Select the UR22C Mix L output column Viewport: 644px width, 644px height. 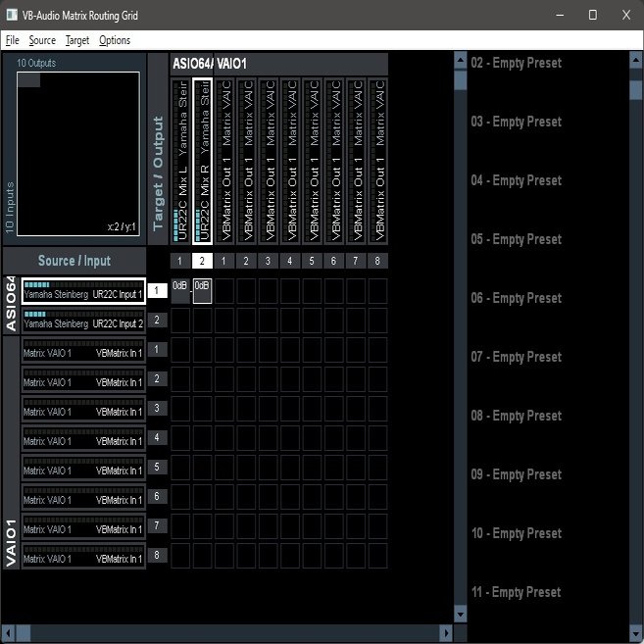pyautogui.click(x=180, y=160)
